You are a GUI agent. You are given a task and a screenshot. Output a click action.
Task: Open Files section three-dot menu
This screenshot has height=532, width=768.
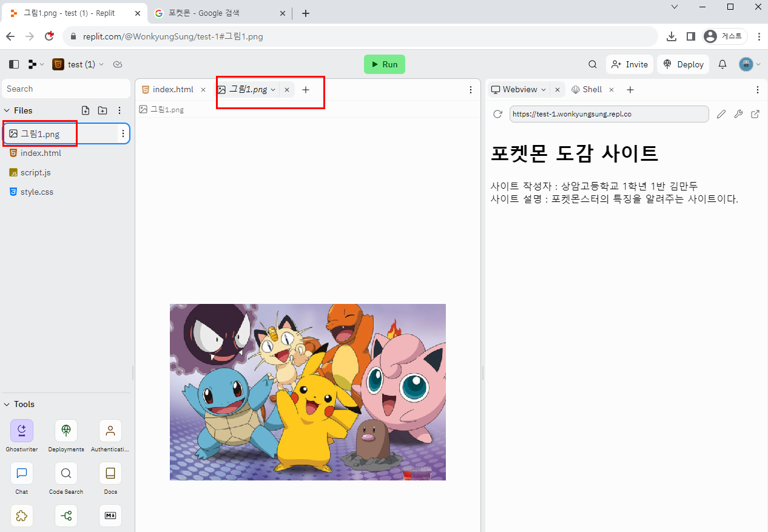120,110
